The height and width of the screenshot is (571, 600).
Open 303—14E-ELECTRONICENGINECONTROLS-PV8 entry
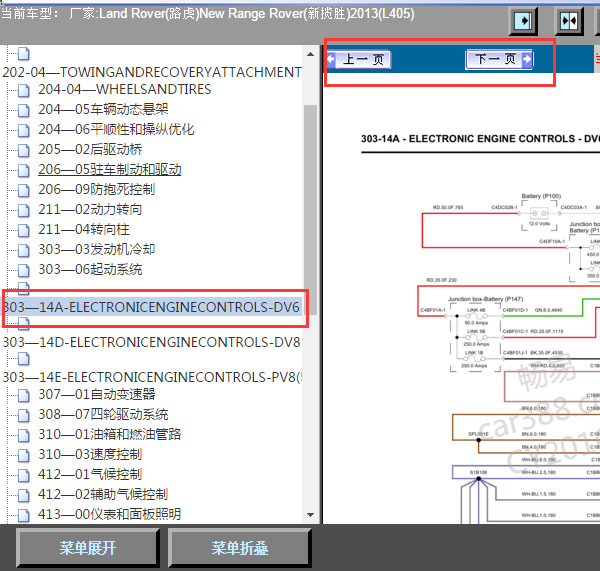click(x=152, y=377)
